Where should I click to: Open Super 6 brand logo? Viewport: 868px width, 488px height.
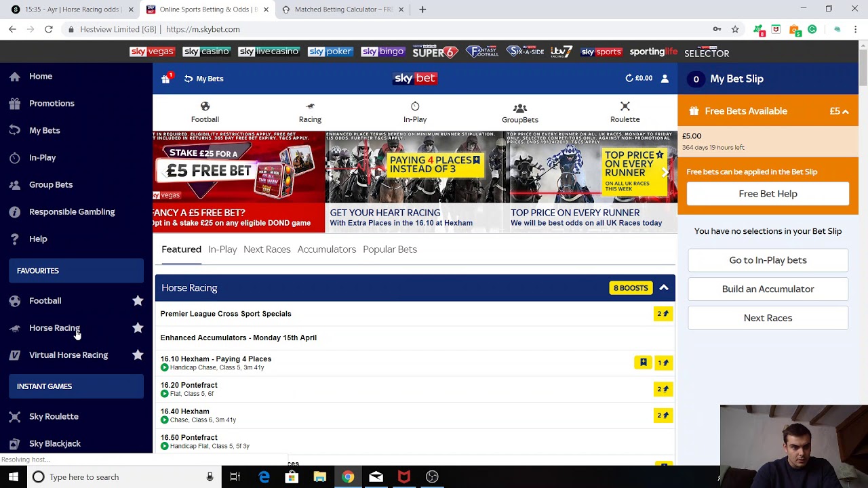435,52
